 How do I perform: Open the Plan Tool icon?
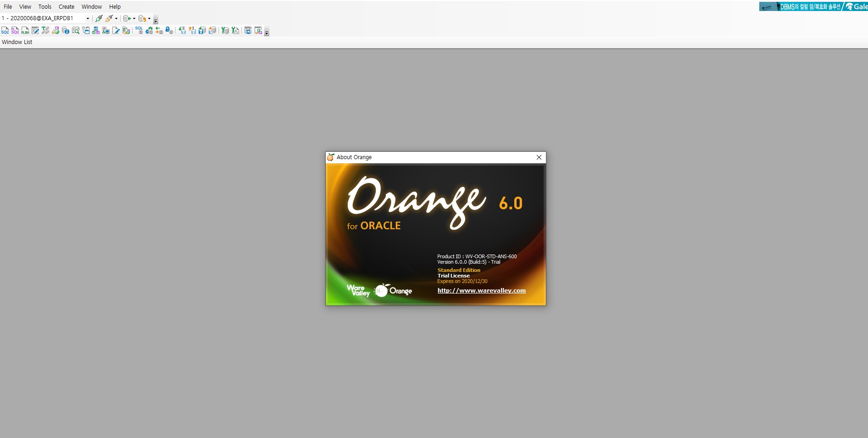point(25,31)
